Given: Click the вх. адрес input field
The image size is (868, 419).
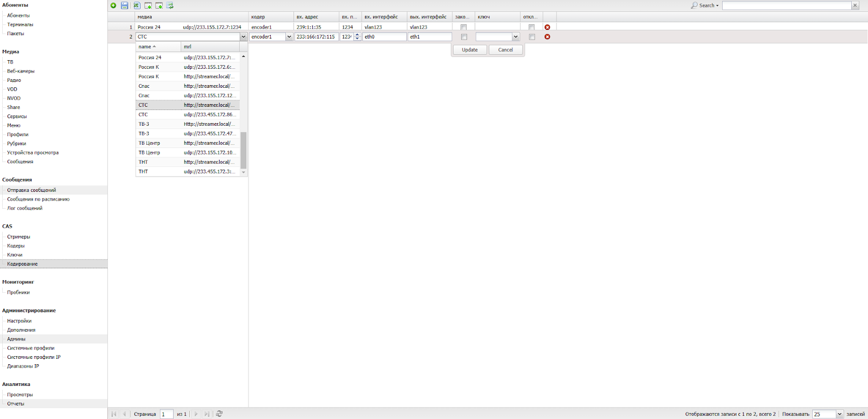Looking at the screenshot, I should point(316,37).
